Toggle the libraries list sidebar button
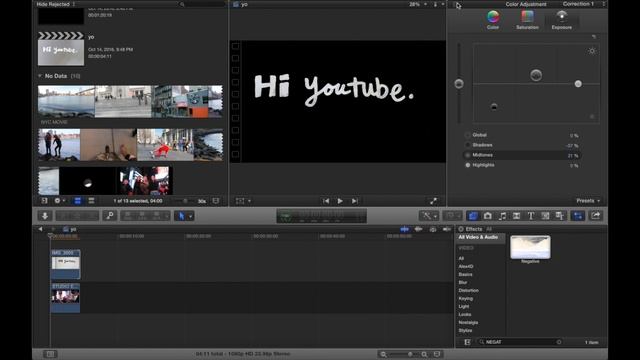640x360 pixels. point(44,201)
